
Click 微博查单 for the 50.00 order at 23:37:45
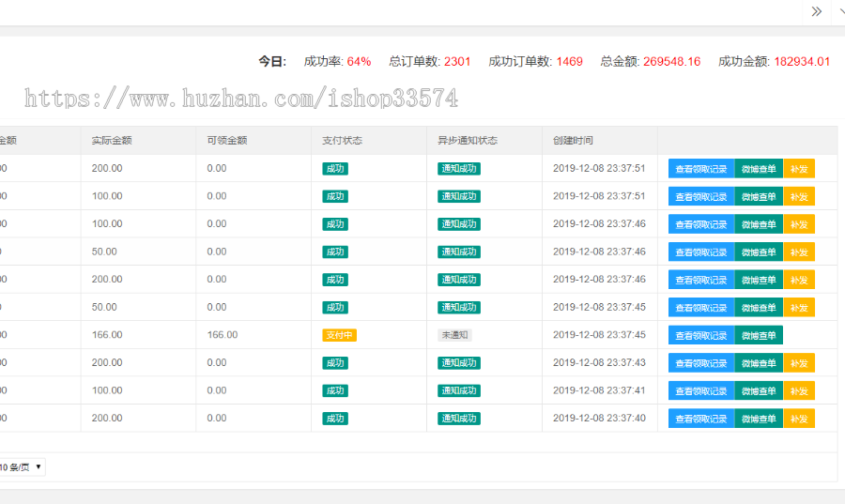[759, 307]
